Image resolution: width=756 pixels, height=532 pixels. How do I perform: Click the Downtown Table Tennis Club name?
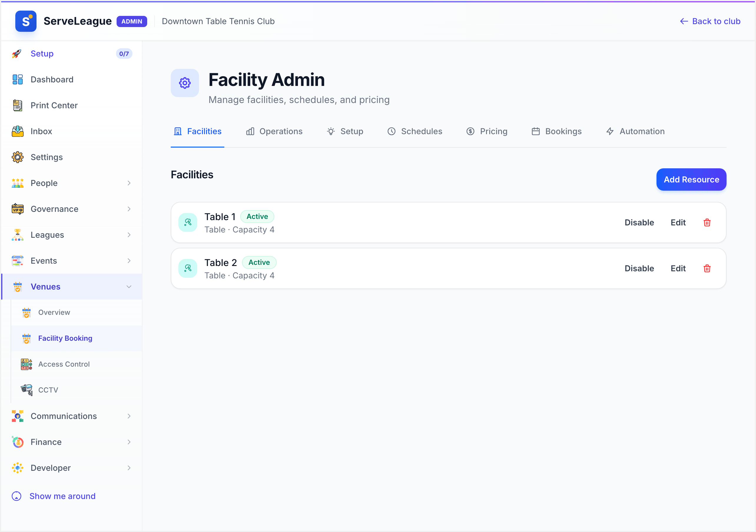pos(218,21)
